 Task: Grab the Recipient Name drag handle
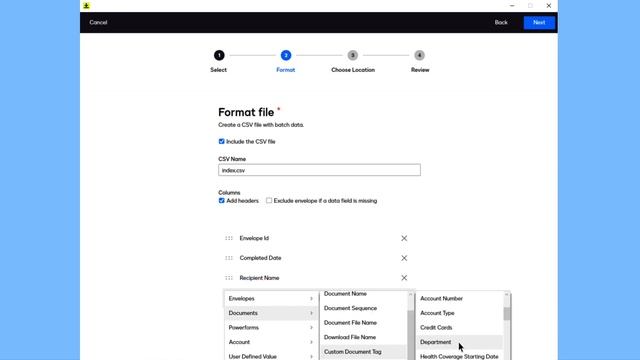pos(229,278)
